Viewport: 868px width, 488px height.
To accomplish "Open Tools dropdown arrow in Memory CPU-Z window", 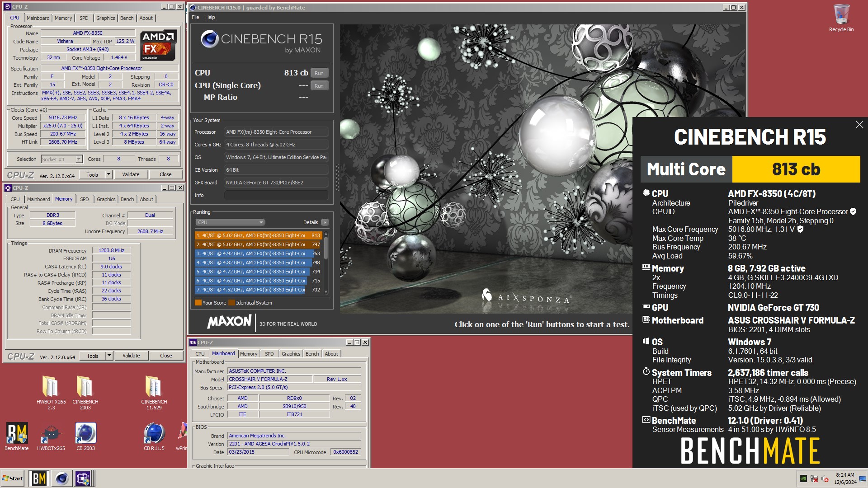I will point(109,356).
